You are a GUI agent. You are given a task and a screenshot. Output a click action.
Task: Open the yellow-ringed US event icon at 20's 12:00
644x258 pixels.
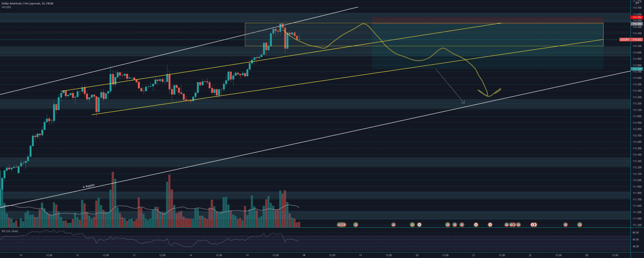(x=448, y=225)
